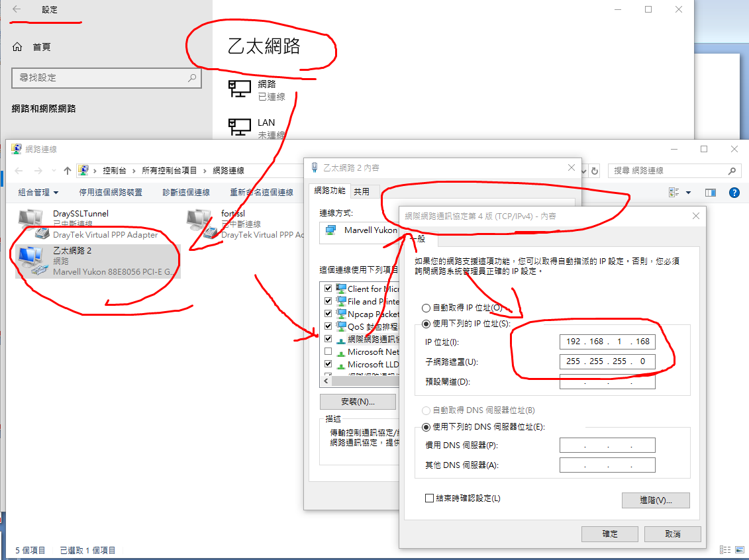Go up one folder with up arrow
The height and width of the screenshot is (560, 749).
pos(67,171)
